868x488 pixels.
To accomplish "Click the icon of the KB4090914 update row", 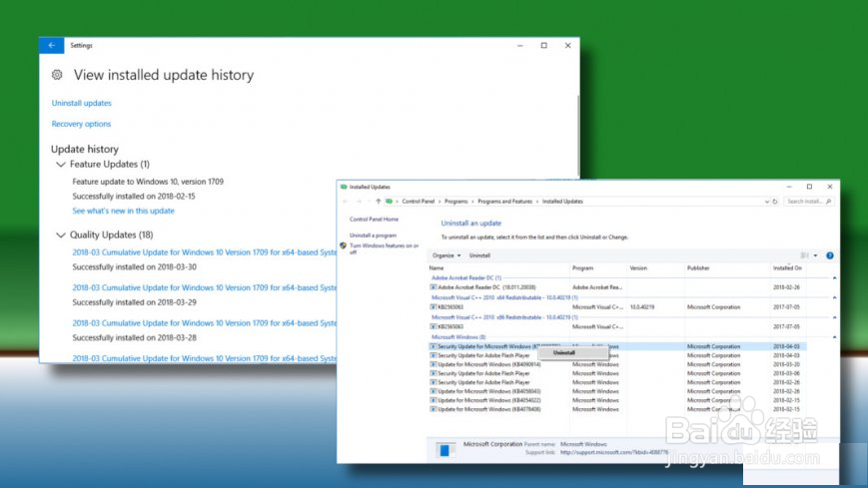I will pos(434,364).
